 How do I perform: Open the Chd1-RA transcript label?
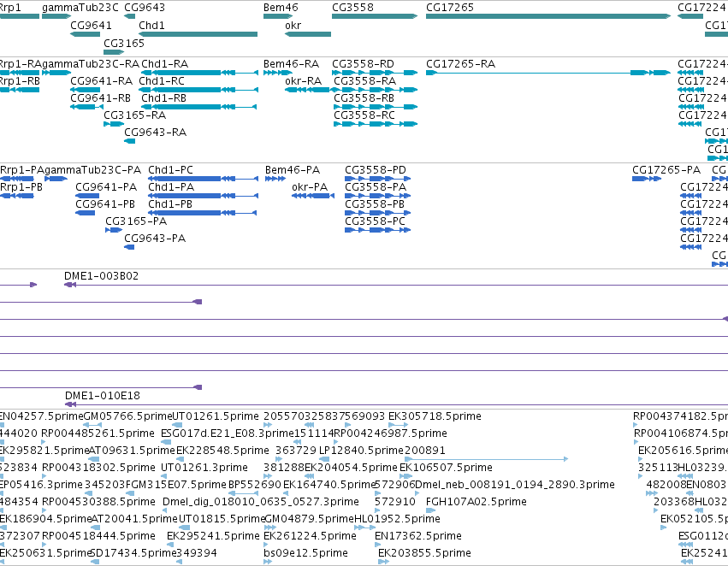tap(165, 64)
